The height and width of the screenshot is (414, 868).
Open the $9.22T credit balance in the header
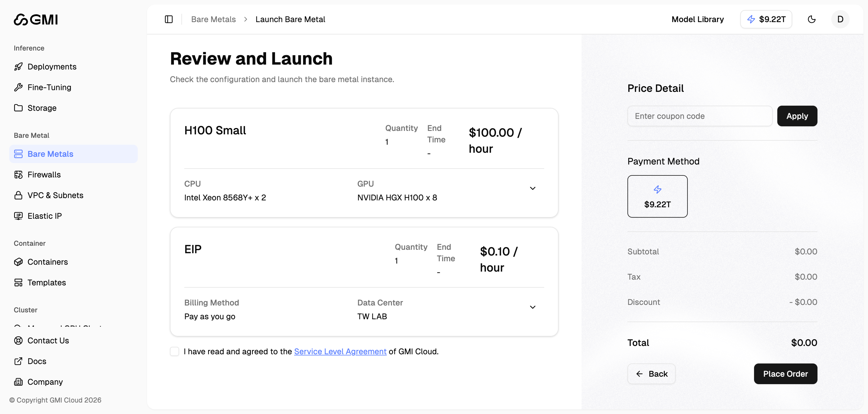(x=766, y=19)
